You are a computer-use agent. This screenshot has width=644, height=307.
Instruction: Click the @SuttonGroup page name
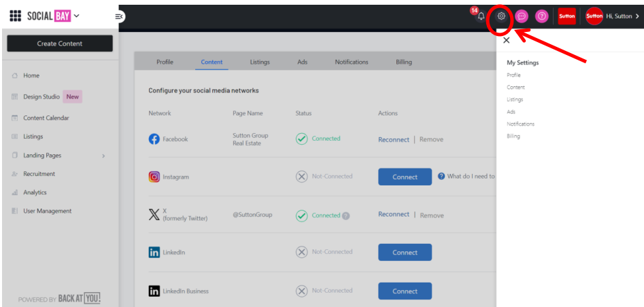click(252, 215)
